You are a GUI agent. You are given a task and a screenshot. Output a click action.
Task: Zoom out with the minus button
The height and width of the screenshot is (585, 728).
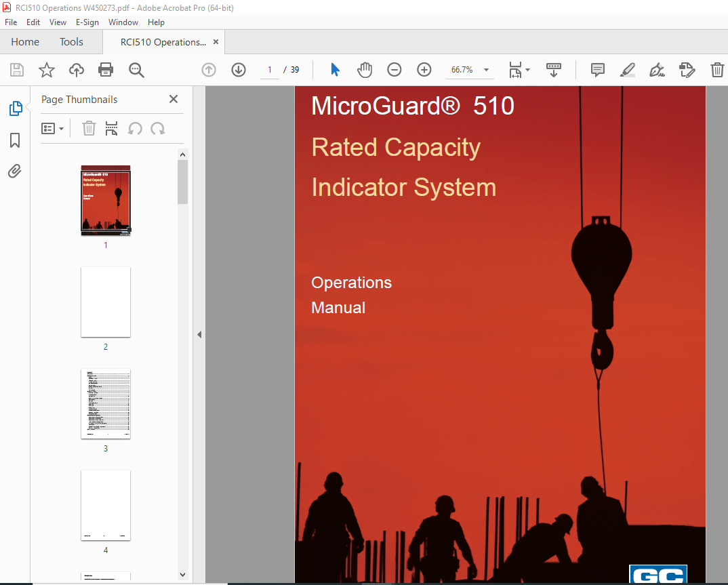click(x=395, y=70)
